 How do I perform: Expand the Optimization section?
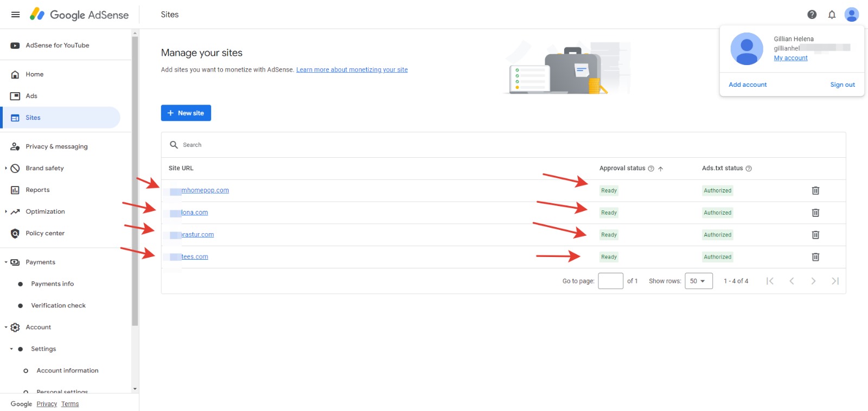coord(6,211)
